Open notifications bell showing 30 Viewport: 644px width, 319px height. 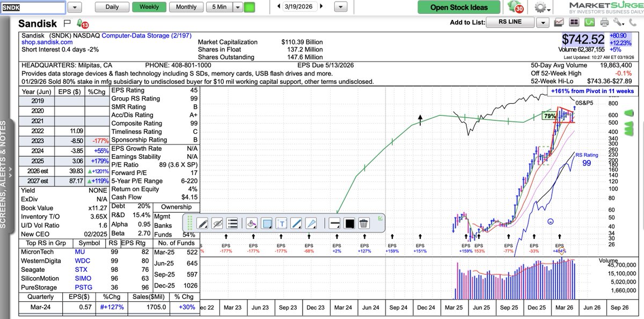click(516, 8)
